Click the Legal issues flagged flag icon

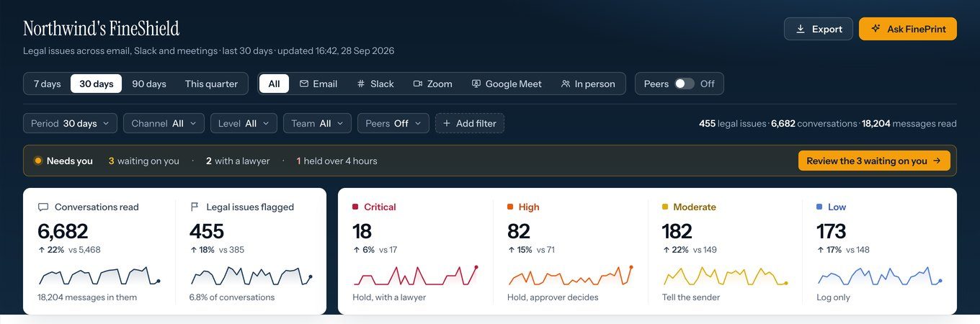(x=195, y=207)
